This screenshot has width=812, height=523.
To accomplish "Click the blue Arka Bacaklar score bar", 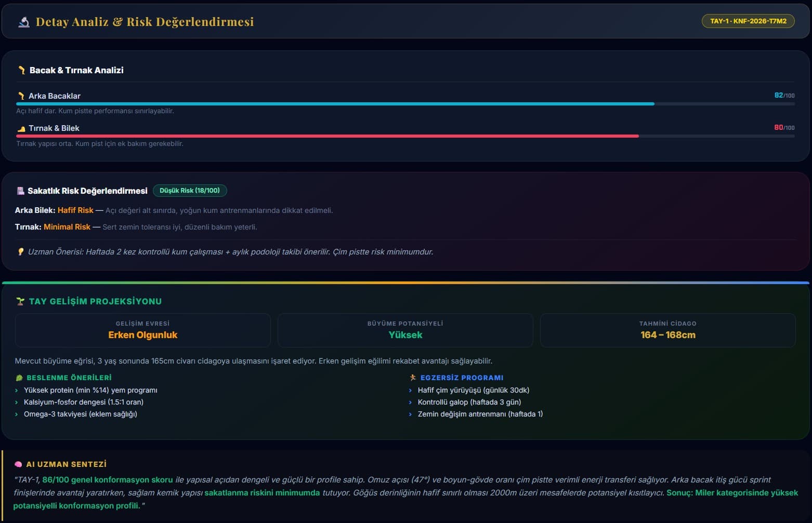I will 335,104.
